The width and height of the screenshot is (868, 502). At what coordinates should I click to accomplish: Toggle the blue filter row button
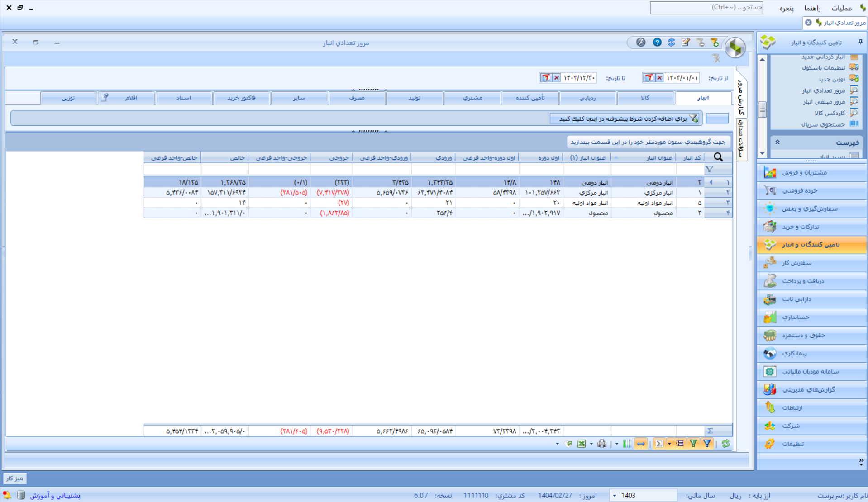[x=707, y=444]
